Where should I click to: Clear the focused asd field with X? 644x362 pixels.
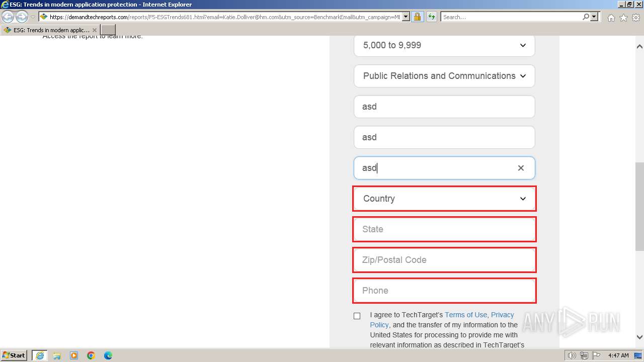click(x=521, y=168)
